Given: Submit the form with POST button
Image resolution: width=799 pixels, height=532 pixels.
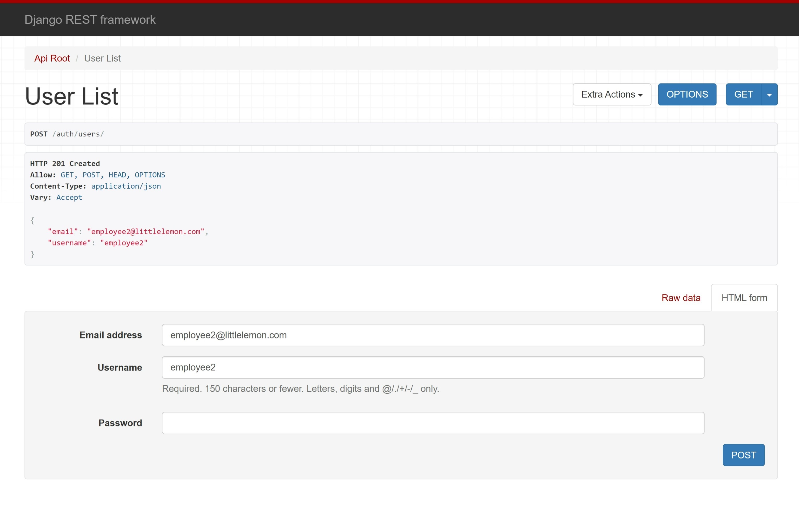Looking at the screenshot, I should tap(743, 455).
